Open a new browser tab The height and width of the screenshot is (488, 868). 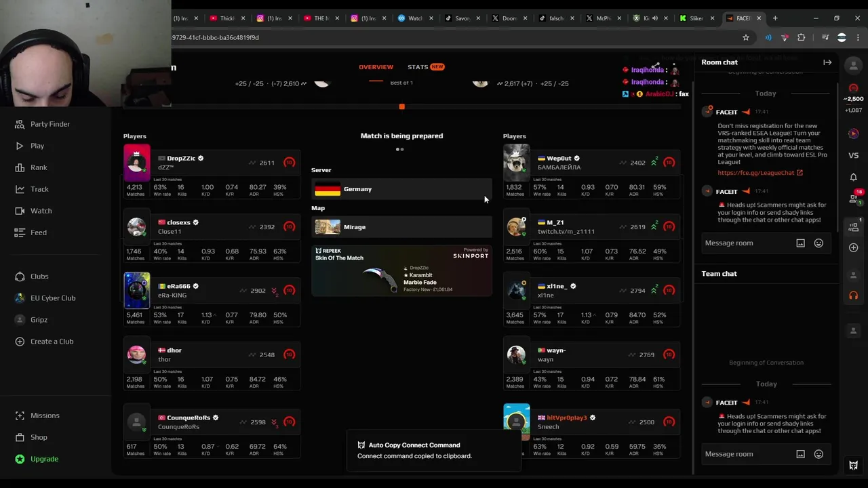click(x=775, y=18)
